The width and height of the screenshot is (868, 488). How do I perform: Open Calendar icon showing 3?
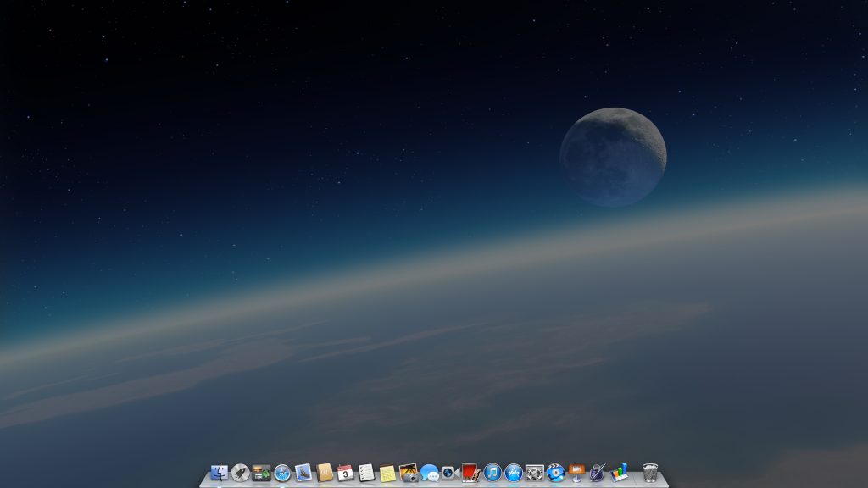pos(346,473)
